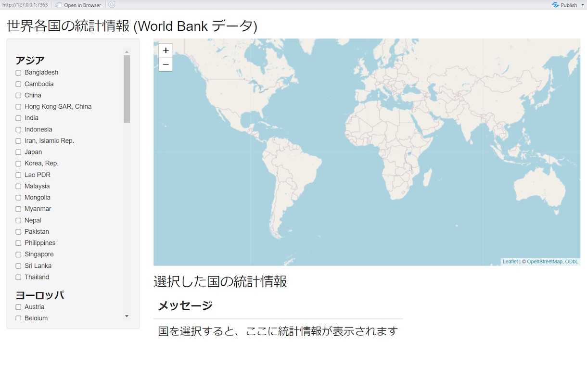The width and height of the screenshot is (587, 392).
Task: Click the URL http://127.0.0.1:7363
Action: (25, 5)
